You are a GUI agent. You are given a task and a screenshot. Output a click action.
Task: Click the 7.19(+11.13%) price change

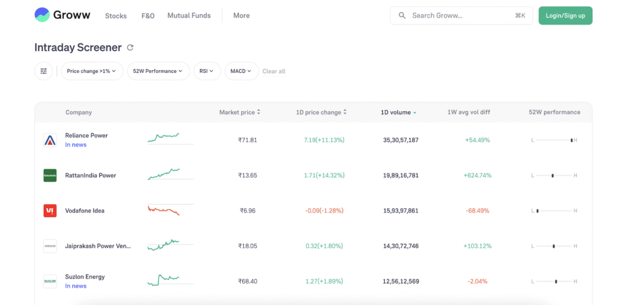point(324,140)
